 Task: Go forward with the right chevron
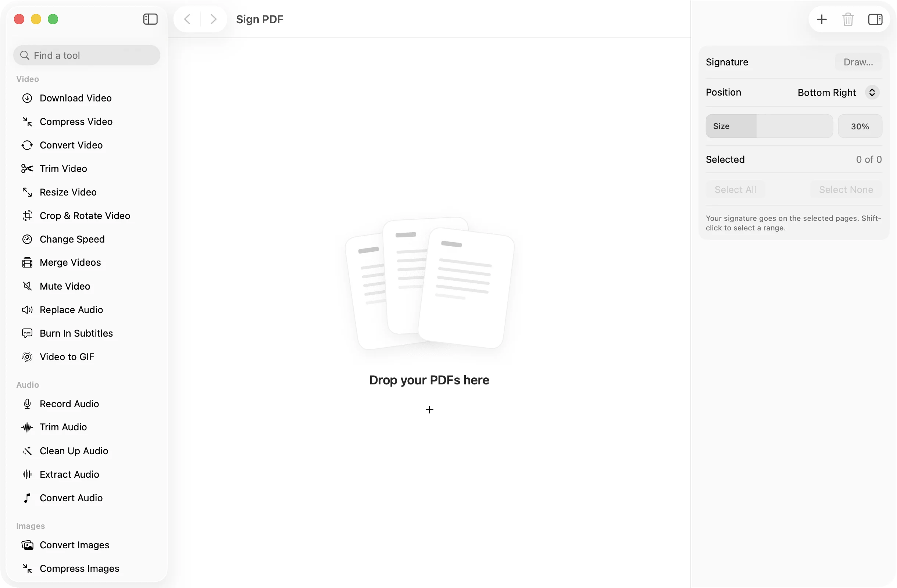(x=213, y=19)
